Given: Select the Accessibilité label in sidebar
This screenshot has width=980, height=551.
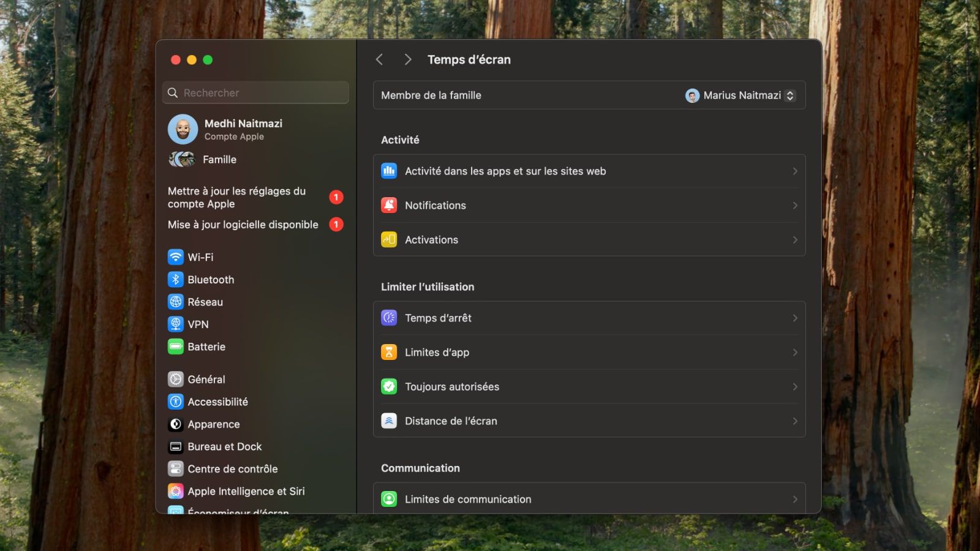Looking at the screenshot, I should (217, 402).
